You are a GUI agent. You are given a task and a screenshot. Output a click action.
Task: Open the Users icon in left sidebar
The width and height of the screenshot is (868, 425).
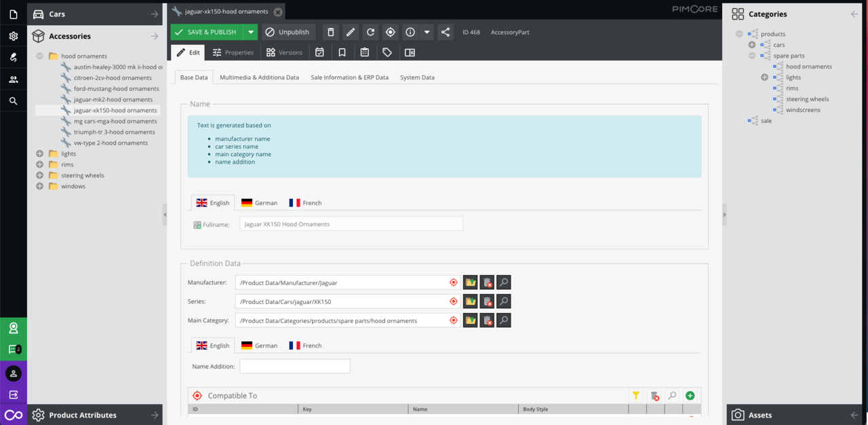click(14, 79)
